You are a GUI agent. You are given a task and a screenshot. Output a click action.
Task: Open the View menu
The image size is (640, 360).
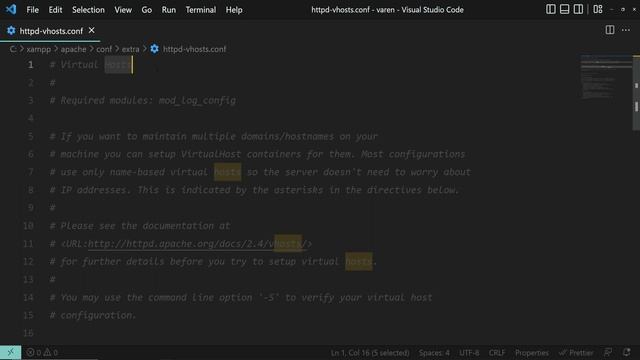pyautogui.click(x=123, y=10)
